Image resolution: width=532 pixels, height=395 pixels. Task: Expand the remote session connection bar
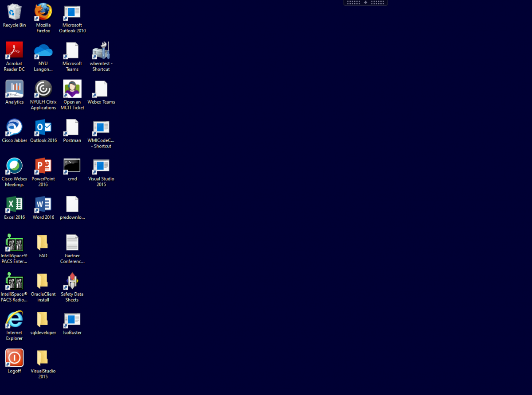coord(366,3)
